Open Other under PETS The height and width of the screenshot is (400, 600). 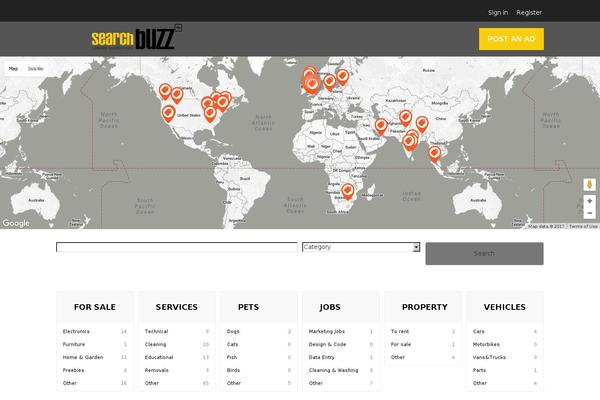[x=234, y=383]
